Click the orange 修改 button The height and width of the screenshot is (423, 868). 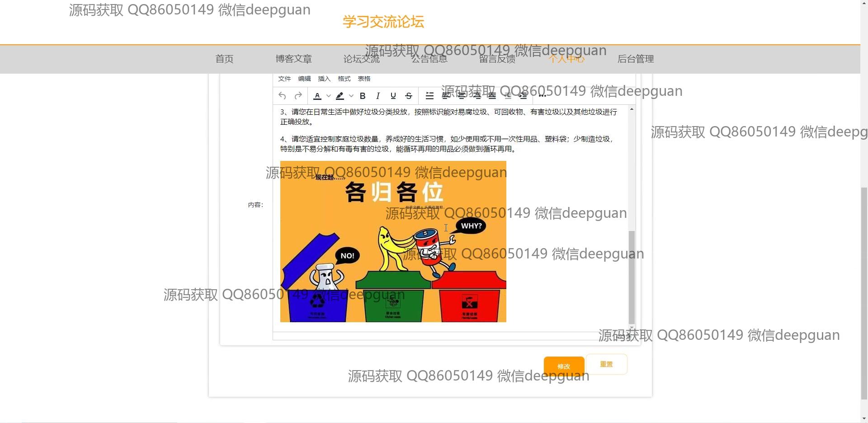[564, 366]
